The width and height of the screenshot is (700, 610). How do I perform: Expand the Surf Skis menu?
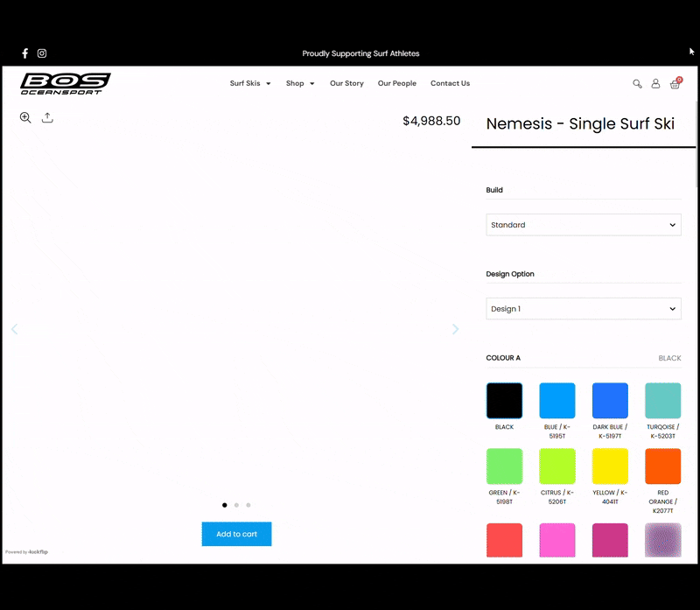click(250, 83)
